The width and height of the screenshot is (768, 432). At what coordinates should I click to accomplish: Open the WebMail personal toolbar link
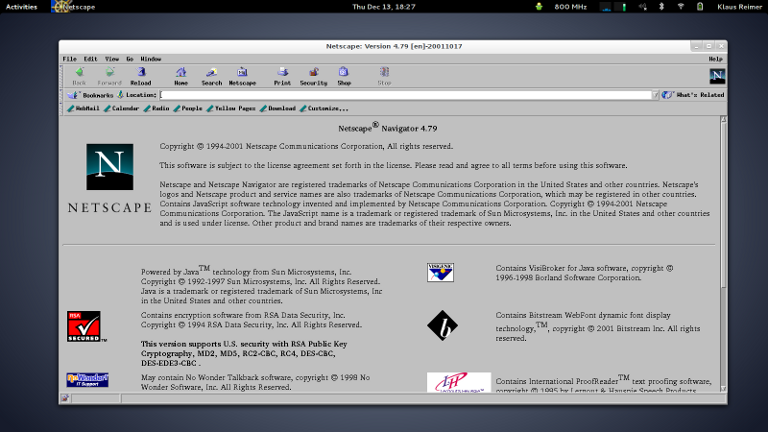click(83, 108)
